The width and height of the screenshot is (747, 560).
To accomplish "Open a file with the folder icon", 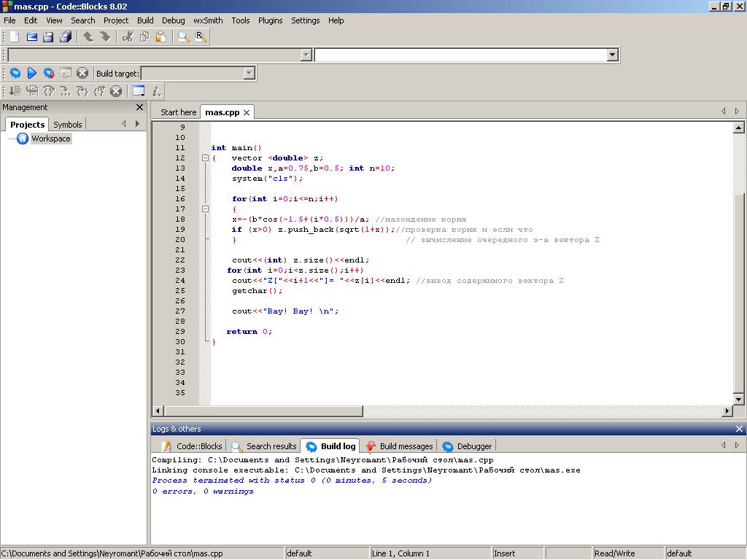I will [31, 37].
